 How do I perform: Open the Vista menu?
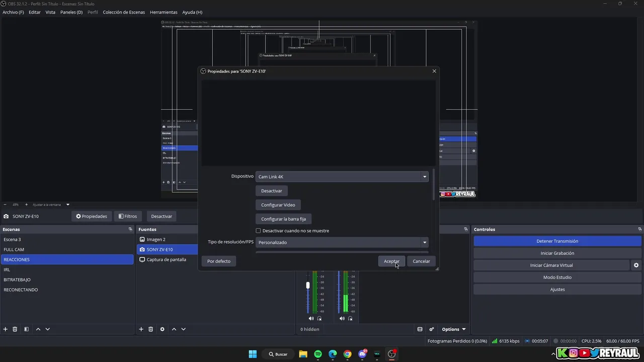[50, 12]
